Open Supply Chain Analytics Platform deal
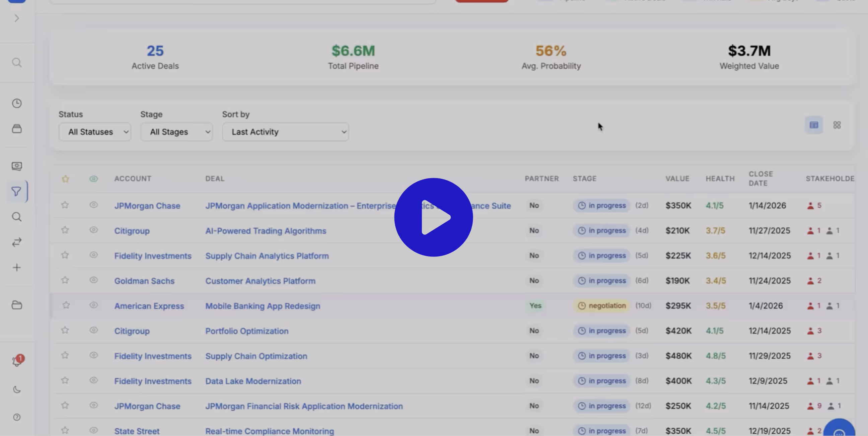868x436 pixels. pos(267,256)
